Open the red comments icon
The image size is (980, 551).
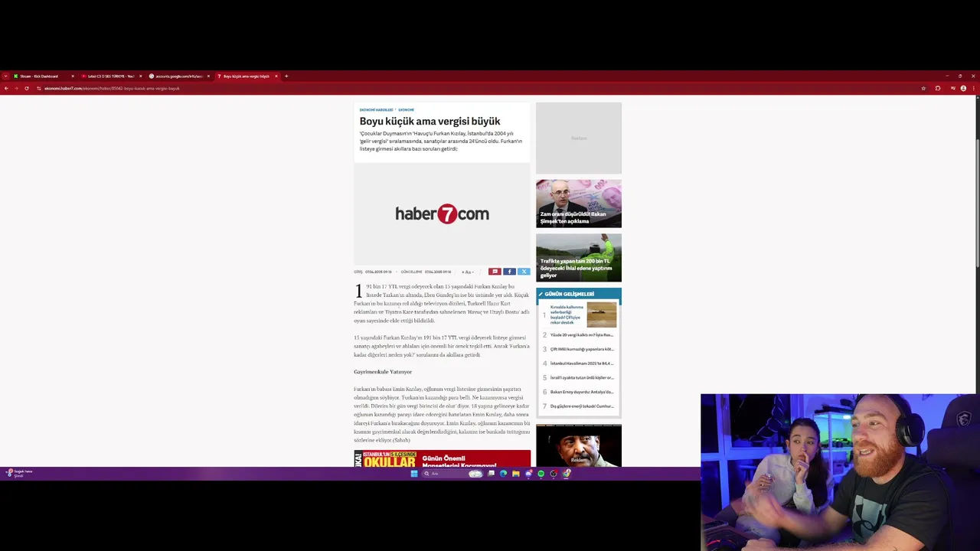[x=495, y=272]
